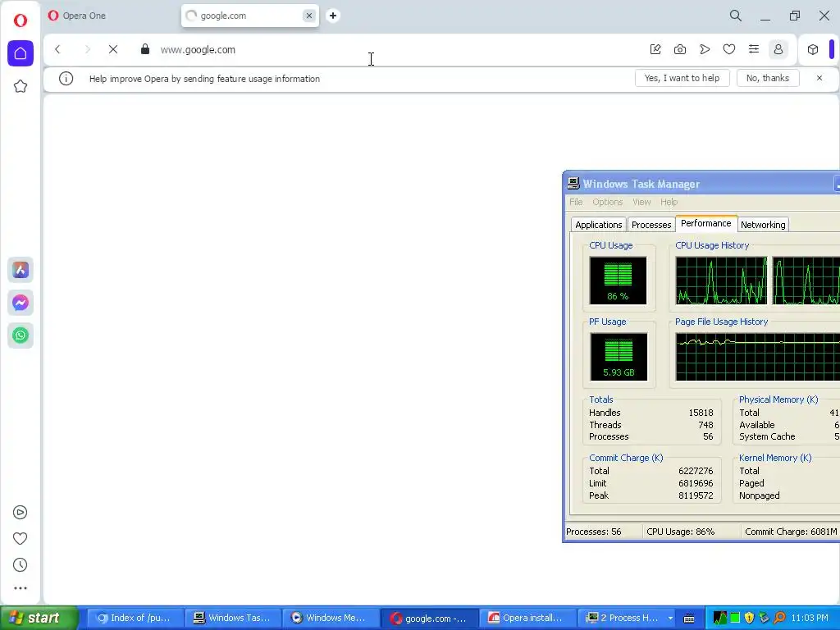Open Messenger in Opera sidebar
Screen dimensions: 840x630
(21, 303)
